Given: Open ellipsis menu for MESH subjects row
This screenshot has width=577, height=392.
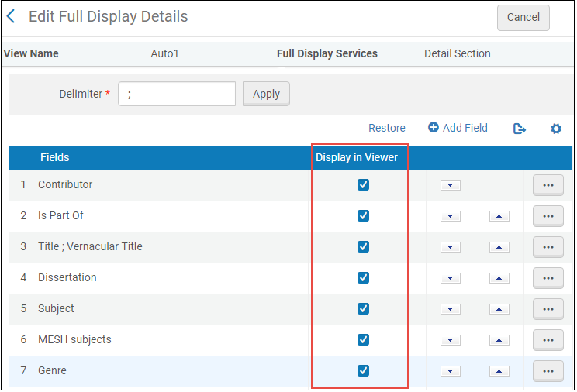Looking at the screenshot, I should click(x=548, y=340).
